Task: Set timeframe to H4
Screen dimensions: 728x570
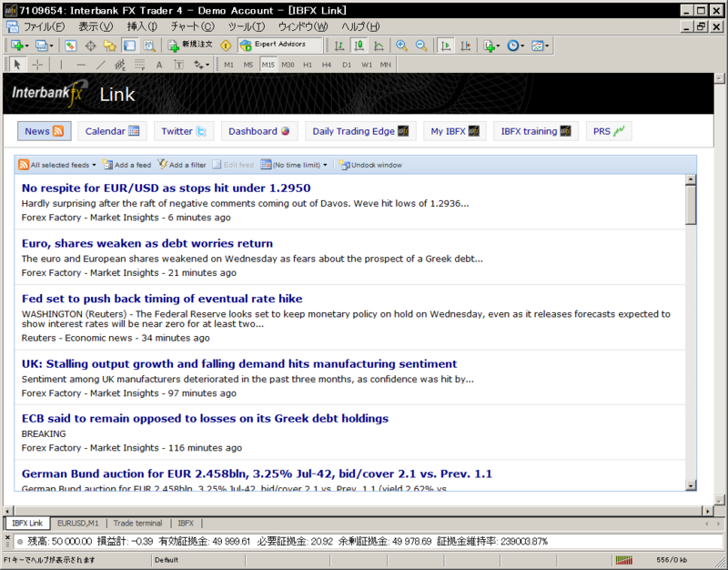Action: [327, 65]
